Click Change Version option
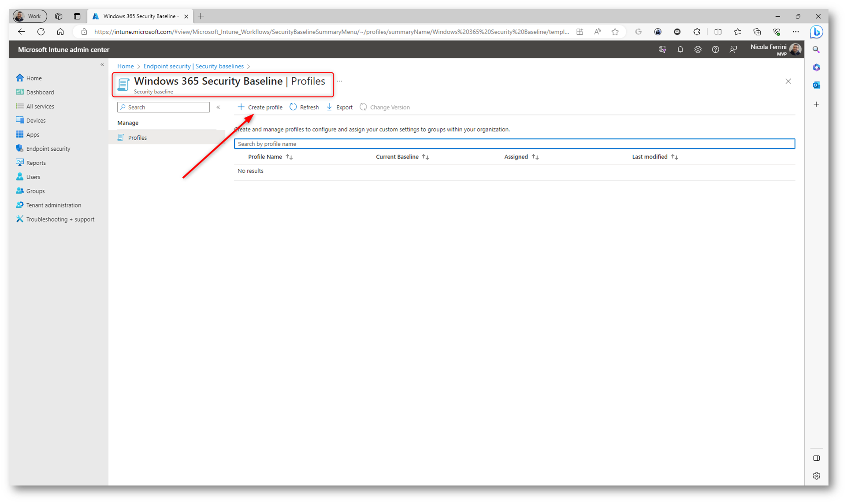 coord(385,107)
